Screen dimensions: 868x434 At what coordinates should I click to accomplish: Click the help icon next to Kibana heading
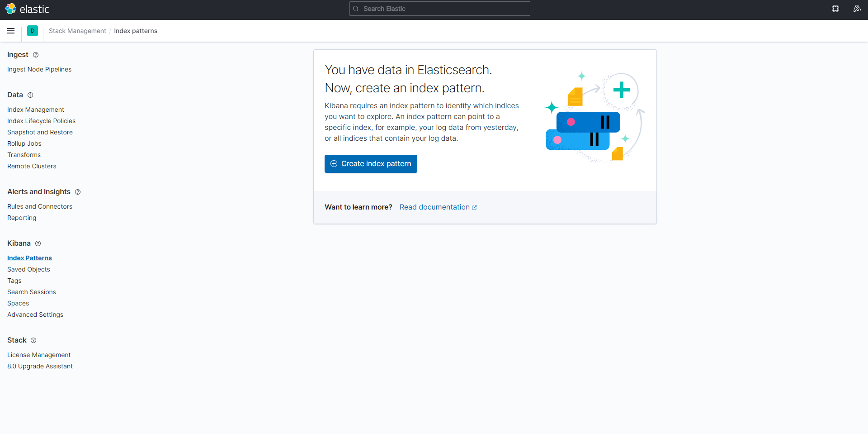(x=38, y=243)
